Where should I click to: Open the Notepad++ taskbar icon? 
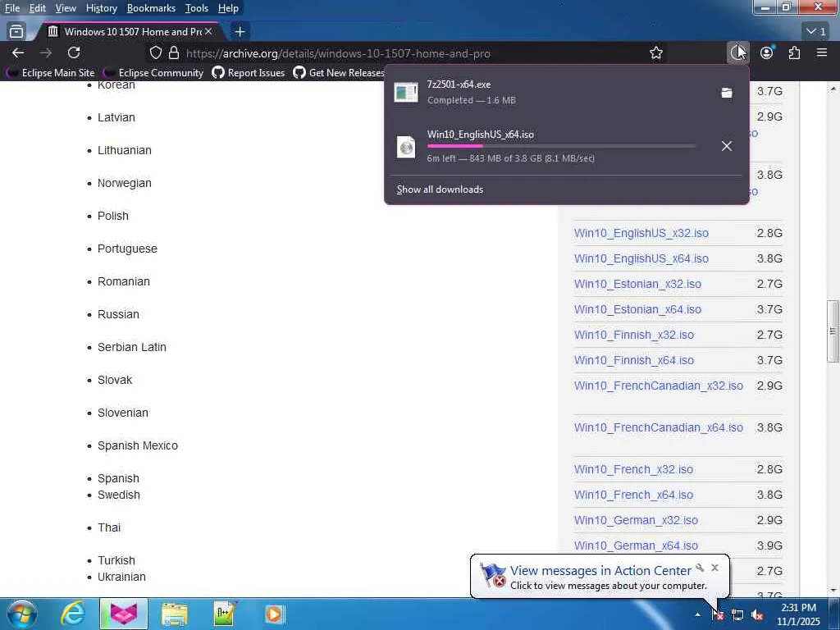pos(225,614)
